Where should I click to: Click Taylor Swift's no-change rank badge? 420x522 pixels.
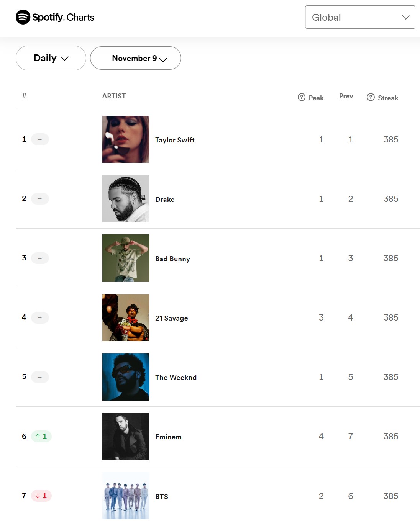(x=40, y=139)
